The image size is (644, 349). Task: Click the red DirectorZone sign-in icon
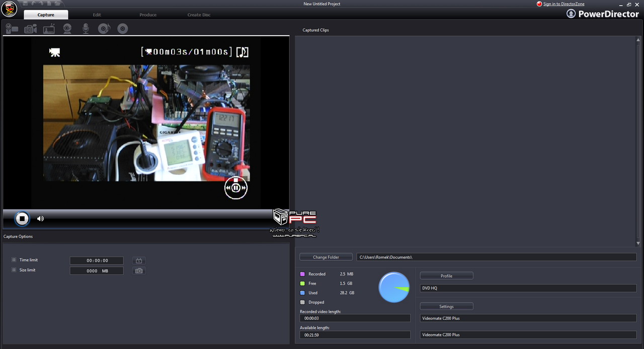point(539,4)
